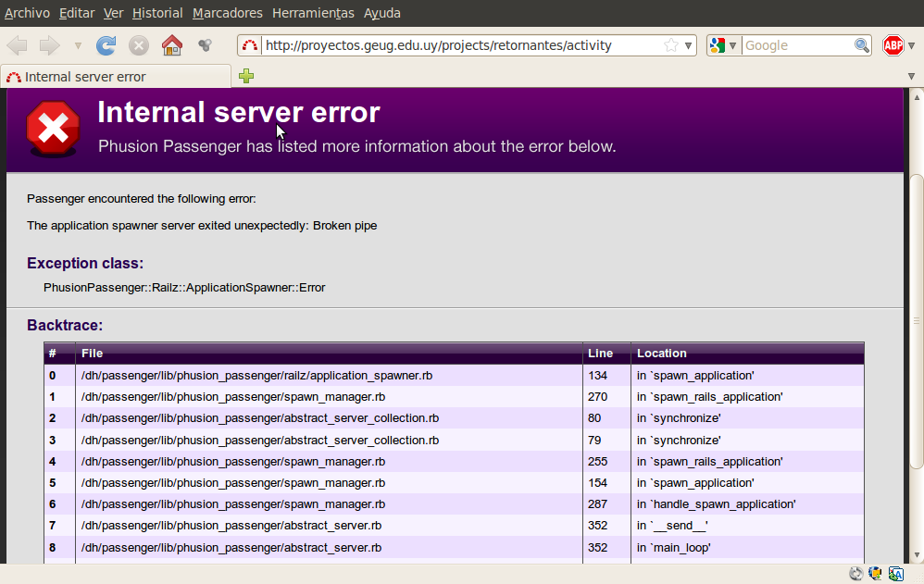Click the vertical scrollbar thumb
The image size is (924, 584).
(x=917, y=321)
